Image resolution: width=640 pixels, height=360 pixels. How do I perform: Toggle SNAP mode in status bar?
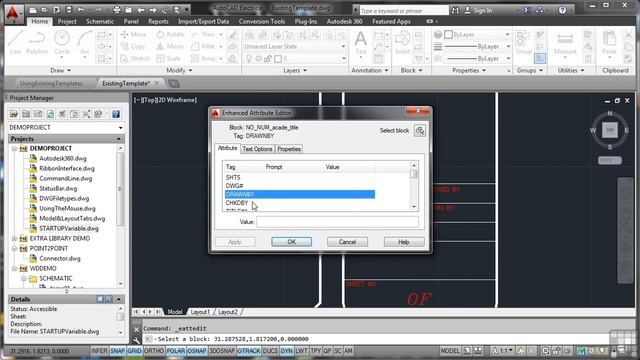(117, 351)
